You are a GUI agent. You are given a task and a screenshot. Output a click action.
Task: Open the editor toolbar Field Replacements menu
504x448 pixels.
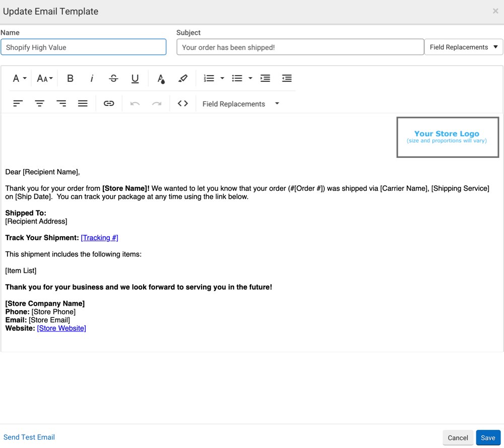coord(240,104)
